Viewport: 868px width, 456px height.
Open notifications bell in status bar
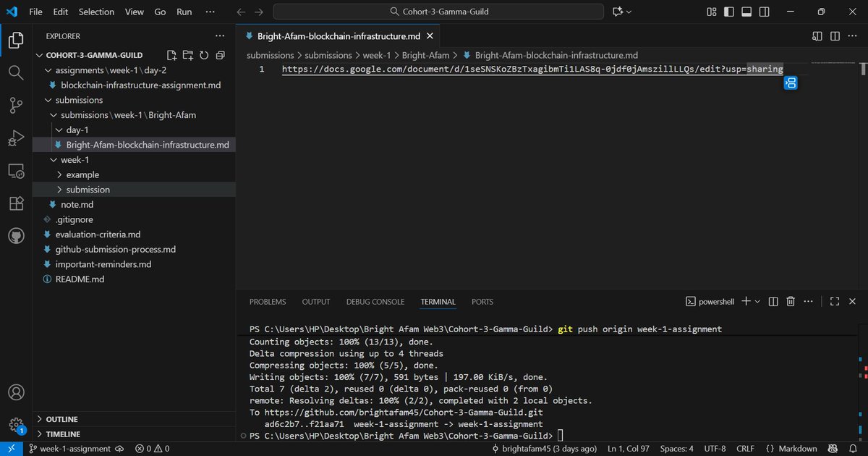pyautogui.click(x=854, y=449)
